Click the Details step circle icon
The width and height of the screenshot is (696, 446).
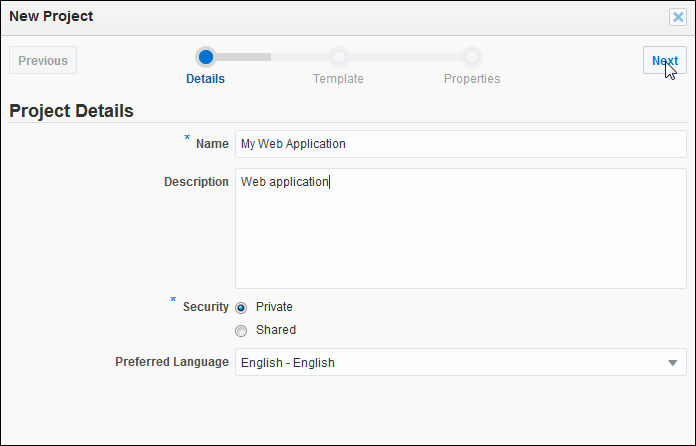click(x=206, y=56)
